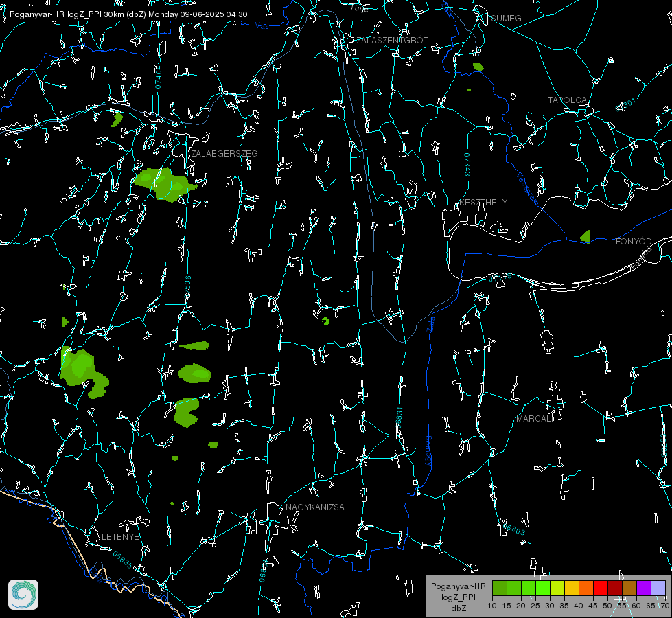The width and height of the screenshot is (672, 618).
Task: Click the legend scale value 70
Action: (x=664, y=606)
